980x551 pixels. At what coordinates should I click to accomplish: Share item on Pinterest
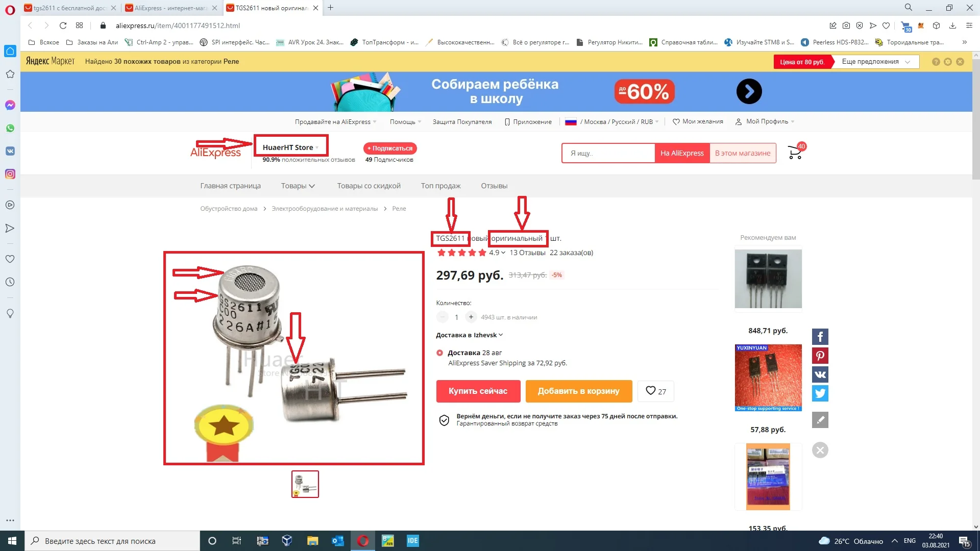coord(820,356)
